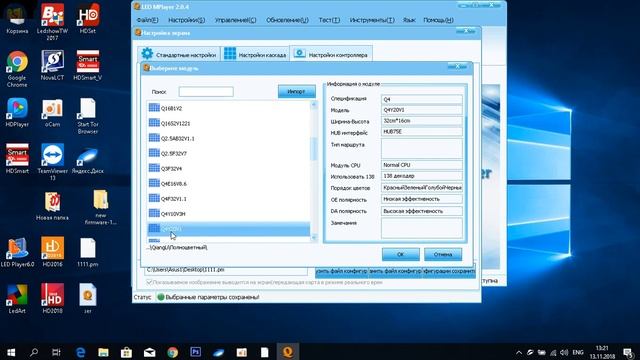This screenshot has width=640, height=360.
Task: Open the Инструменты menu
Action: tap(372, 20)
